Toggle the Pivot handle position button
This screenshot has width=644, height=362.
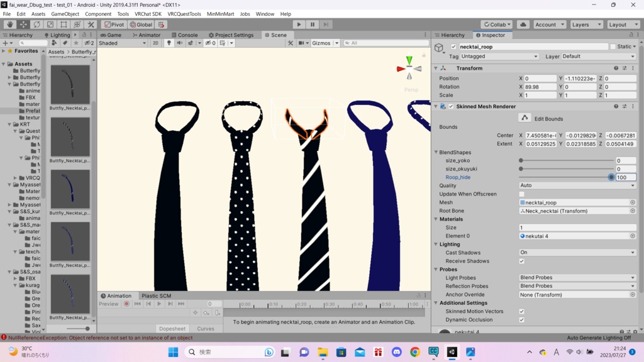[114, 25]
